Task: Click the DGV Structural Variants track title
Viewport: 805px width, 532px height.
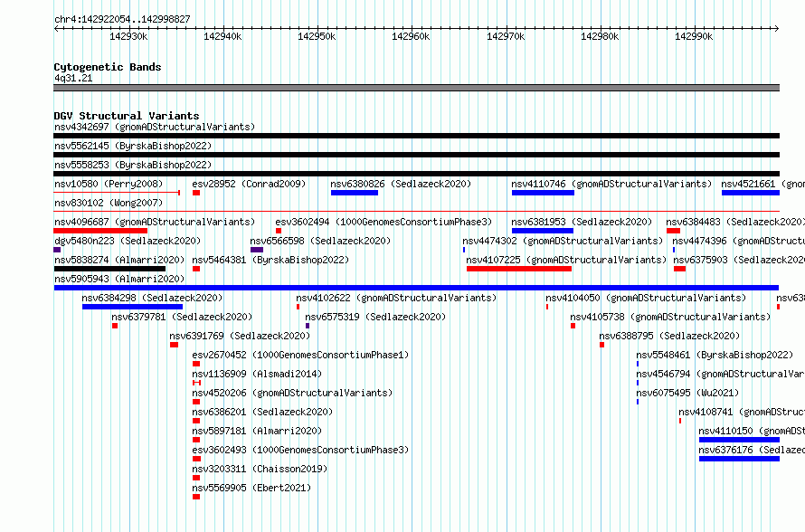Action: pos(127,116)
